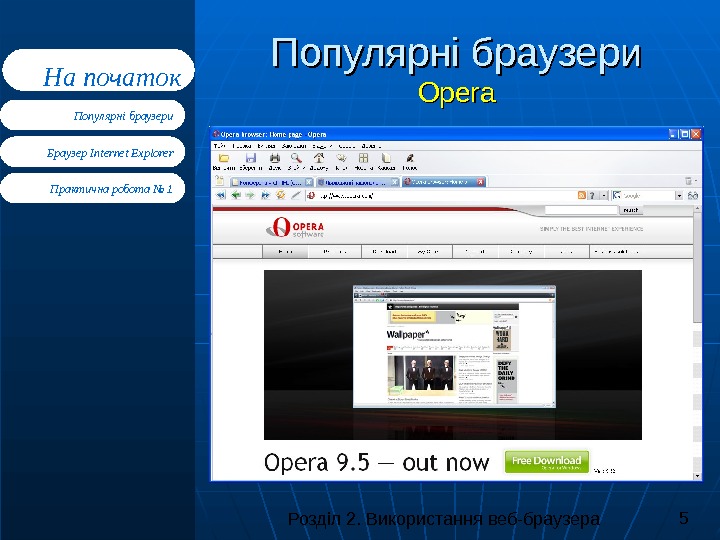
Task: Open a new tab with the new-page icon
Action: 219,181
